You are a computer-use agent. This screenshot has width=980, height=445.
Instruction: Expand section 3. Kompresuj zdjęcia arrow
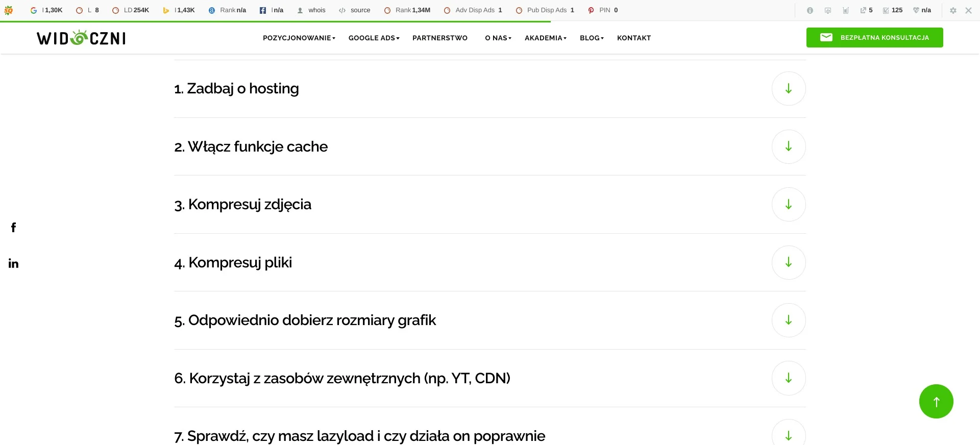click(x=789, y=205)
